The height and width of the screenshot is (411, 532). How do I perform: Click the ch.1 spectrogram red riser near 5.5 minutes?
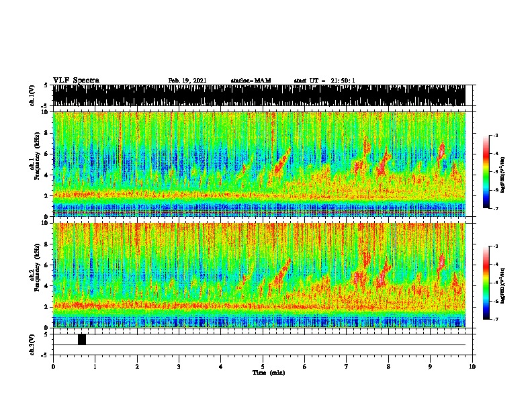281,162
